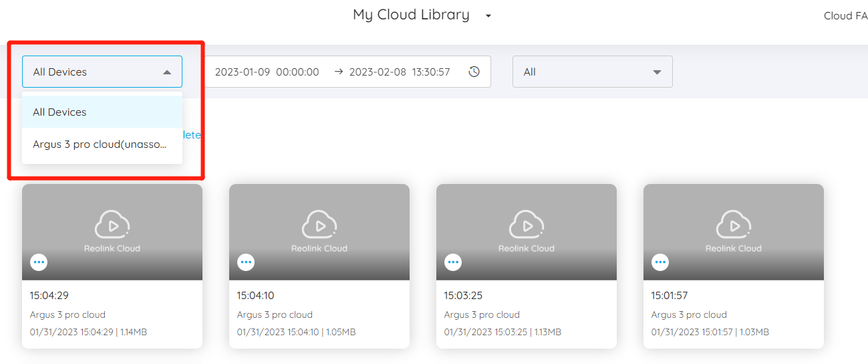
Task: Click the start date 2023-01-09 00:00:00
Action: [267, 72]
